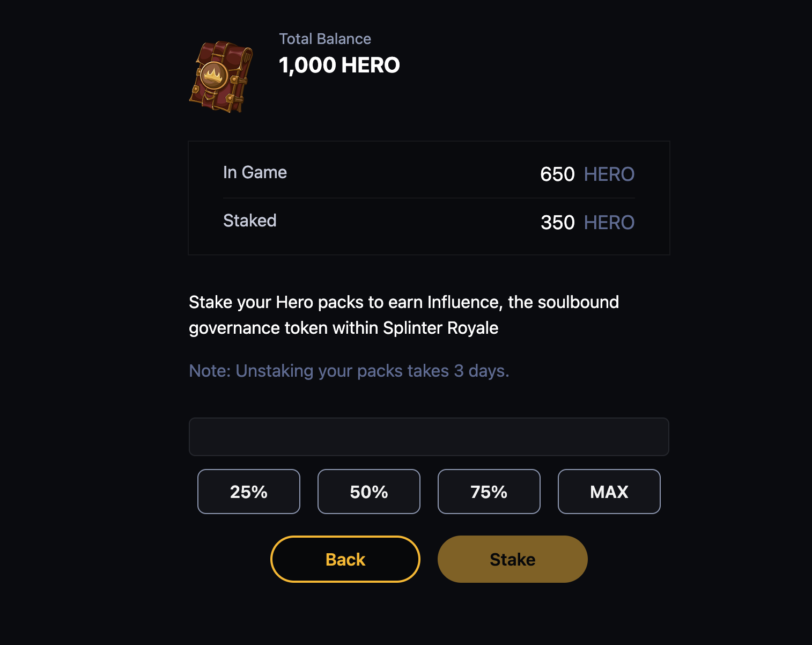Click the 650 HERO in-game amount
812x645 pixels.
tap(587, 174)
